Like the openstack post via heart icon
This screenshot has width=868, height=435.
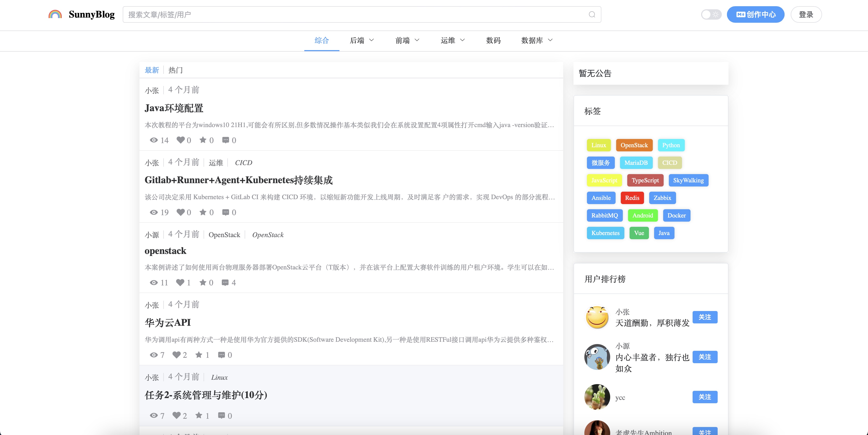pyautogui.click(x=180, y=282)
